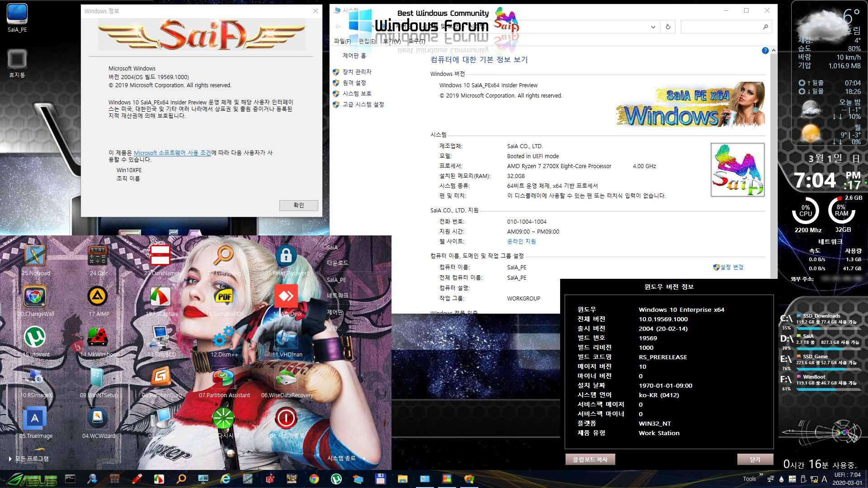Viewport: 868px width, 488px height.
Task: Launch 21.Reset Password lock icon
Action: tap(286, 256)
